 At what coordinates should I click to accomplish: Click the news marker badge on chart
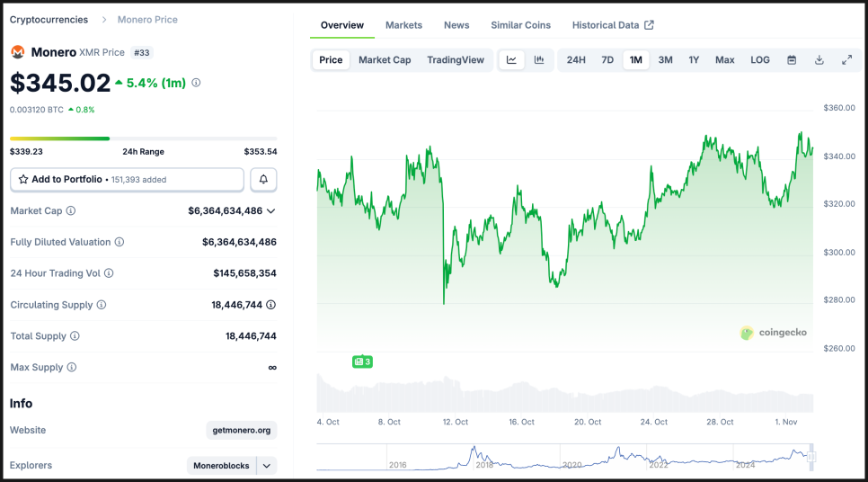tap(362, 361)
